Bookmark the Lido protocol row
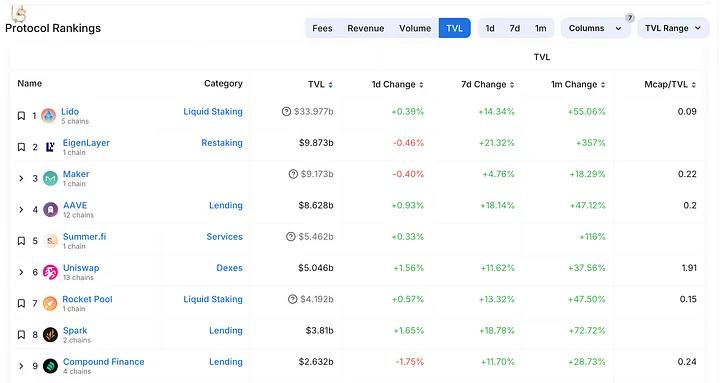The width and height of the screenshot is (720, 383). [x=21, y=116]
